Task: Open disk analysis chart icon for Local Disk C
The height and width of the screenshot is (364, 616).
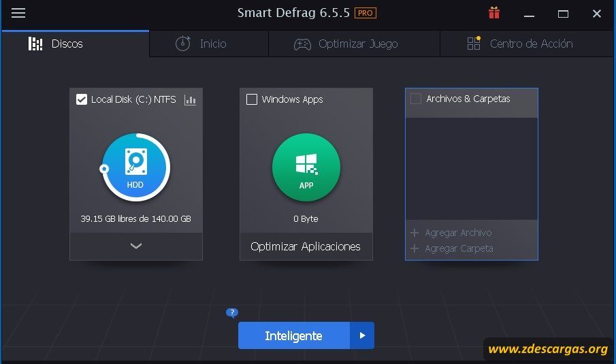Action: [190, 100]
